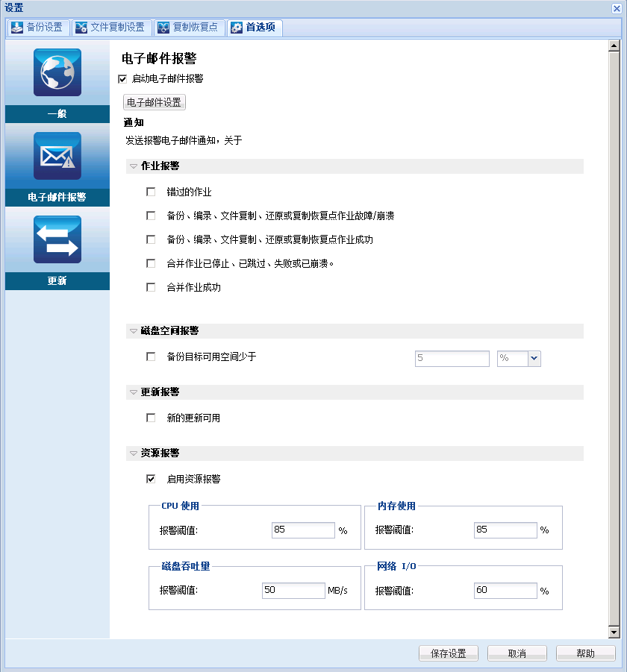The width and height of the screenshot is (627, 672).
Task: Click the 内存使用 threshold field
Action: tap(505, 530)
